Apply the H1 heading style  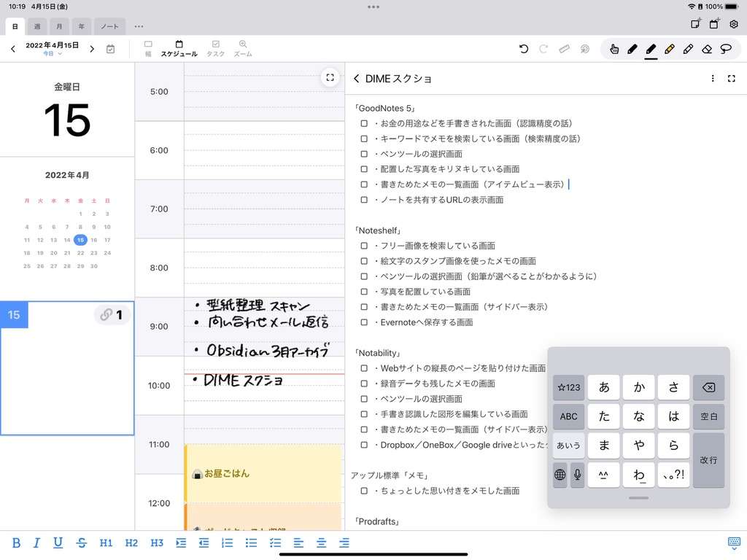point(106,542)
